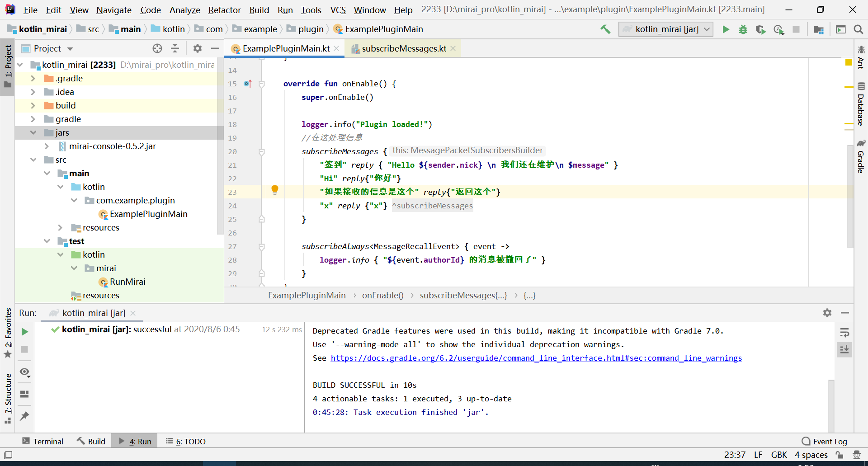Hide the Project panel with minus icon
The width and height of the screenshot is (868, 466).
coord(215,48)
